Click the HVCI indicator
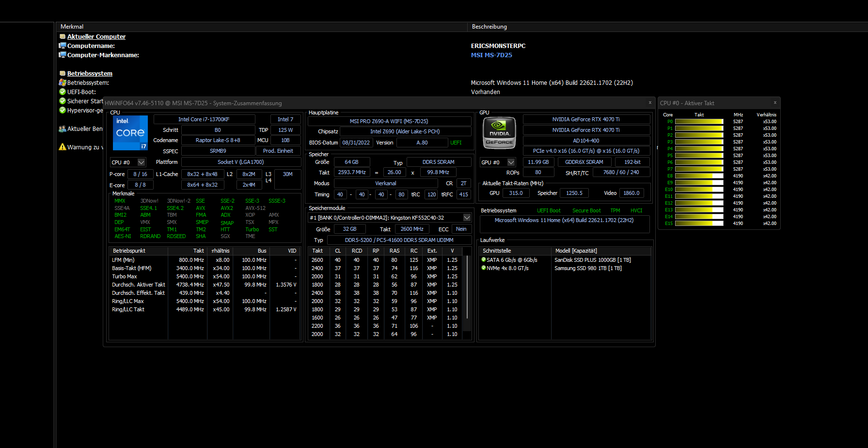Image resolution: width=868 pixels, height=448 pixels. coord(636,210)
